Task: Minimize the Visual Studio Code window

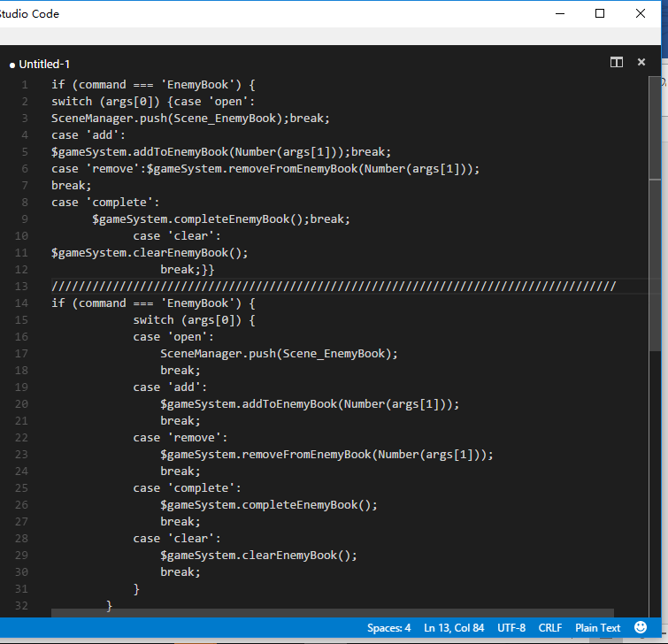Action: pyautogui.click(x=560, y=13)
